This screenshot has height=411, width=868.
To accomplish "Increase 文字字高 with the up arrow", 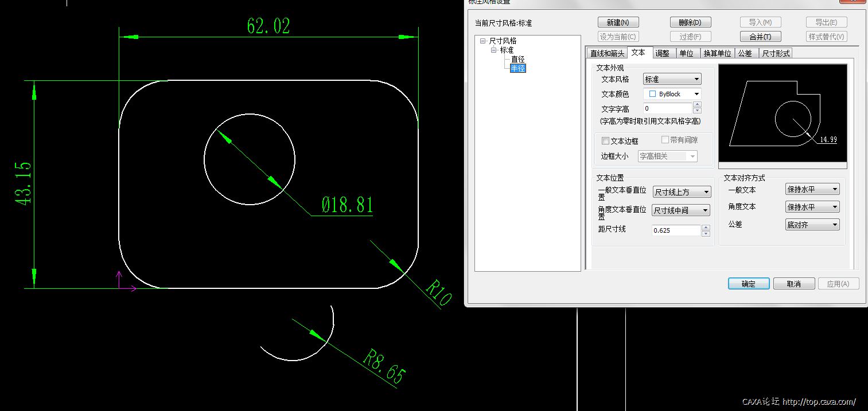I will pos(697,105).
